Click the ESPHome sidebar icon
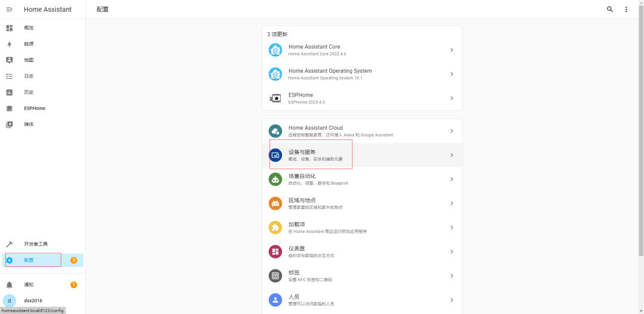This screenshot has width=644, height=314. click(10, 108)
